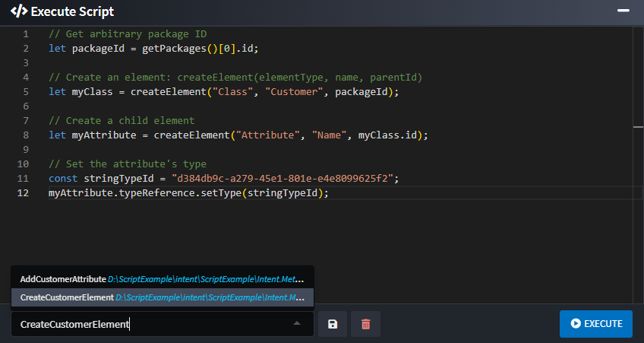Select CreateCustomerElement from script list
Viewport: 644px width, 343px height.
tap(163, 297)
